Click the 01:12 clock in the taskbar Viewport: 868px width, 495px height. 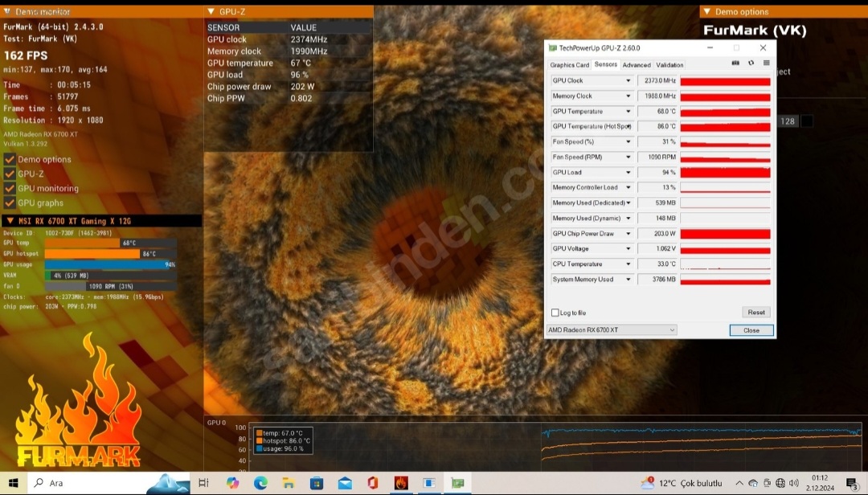[x=820, y=478]
